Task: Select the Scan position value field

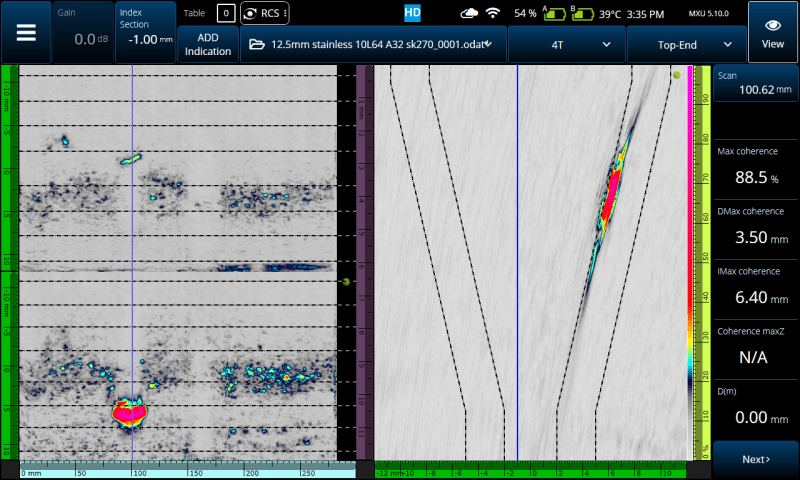Action: 755,83
